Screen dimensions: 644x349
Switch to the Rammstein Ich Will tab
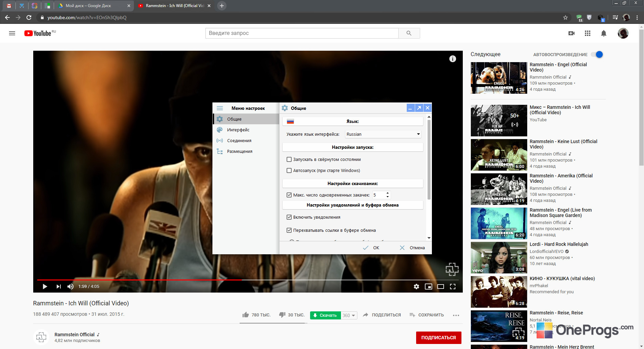(175, 6)
